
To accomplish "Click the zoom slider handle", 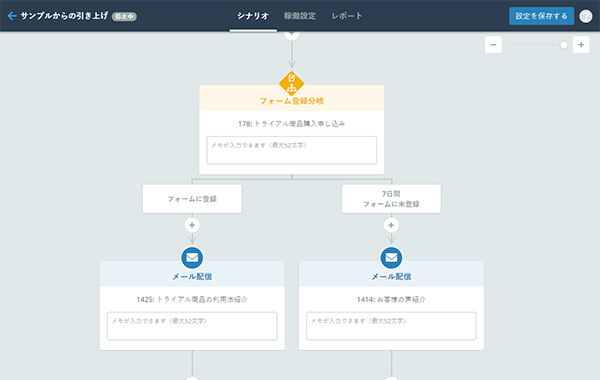I will pyautogui.click(x=564, y=45).
